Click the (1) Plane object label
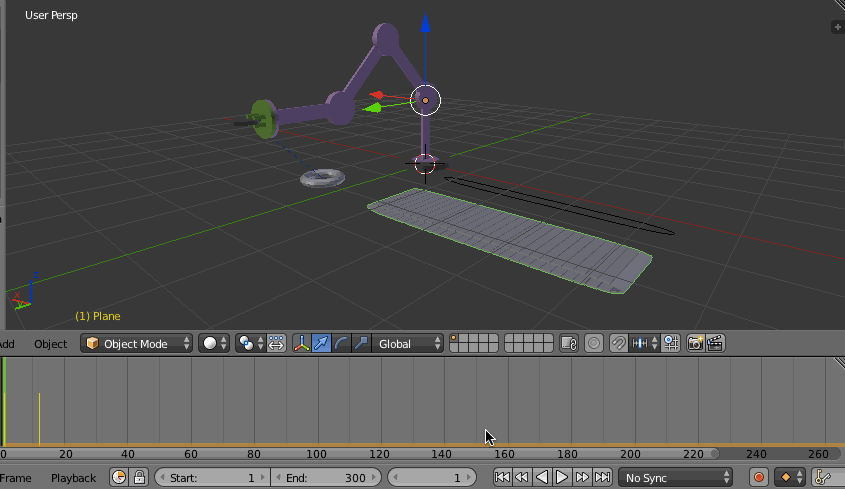Screen dimensions: 845x489 (x=98, y=316)
